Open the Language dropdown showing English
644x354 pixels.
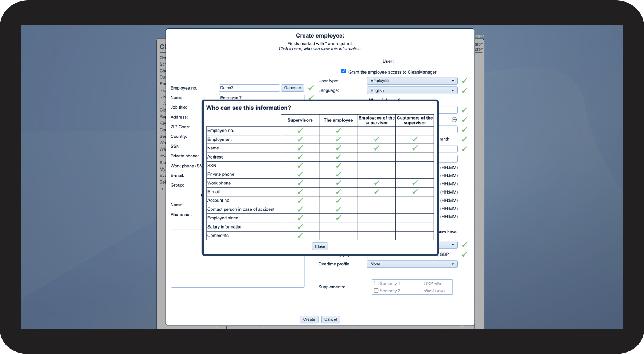pyautogui.click(x=412, y=90)
